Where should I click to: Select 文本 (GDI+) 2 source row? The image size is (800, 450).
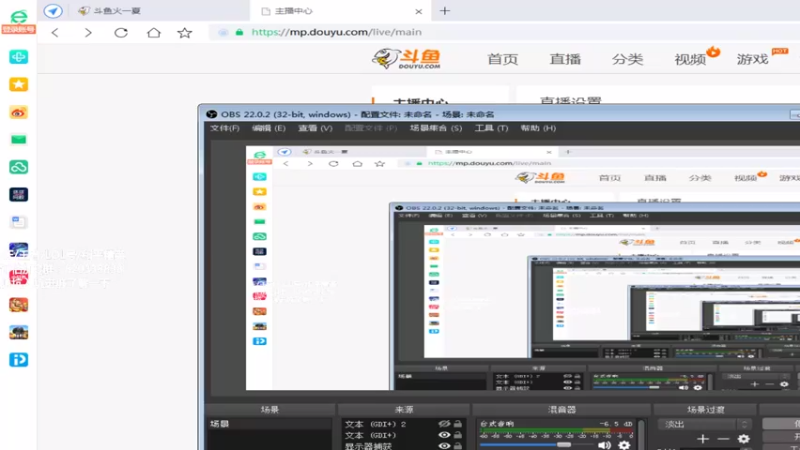[403, 424]
